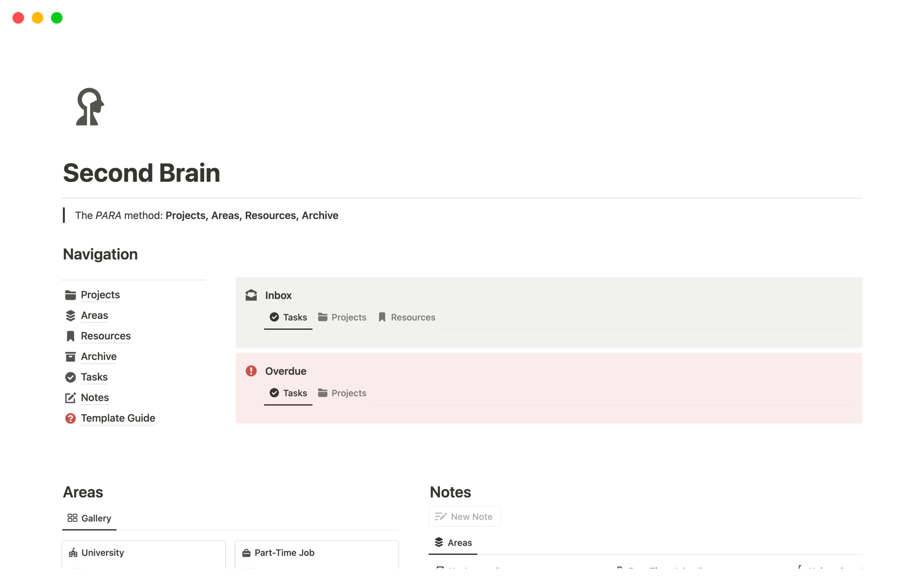Screen dimensions: 924x578
Task: Click the Projects icon in navigation
Action: pos(71,294)
